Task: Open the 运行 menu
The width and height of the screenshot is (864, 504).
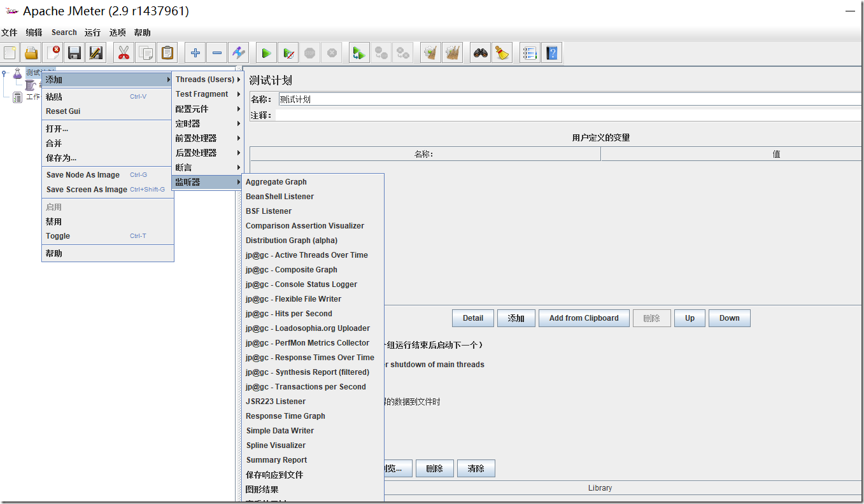Action: point(92,32)
